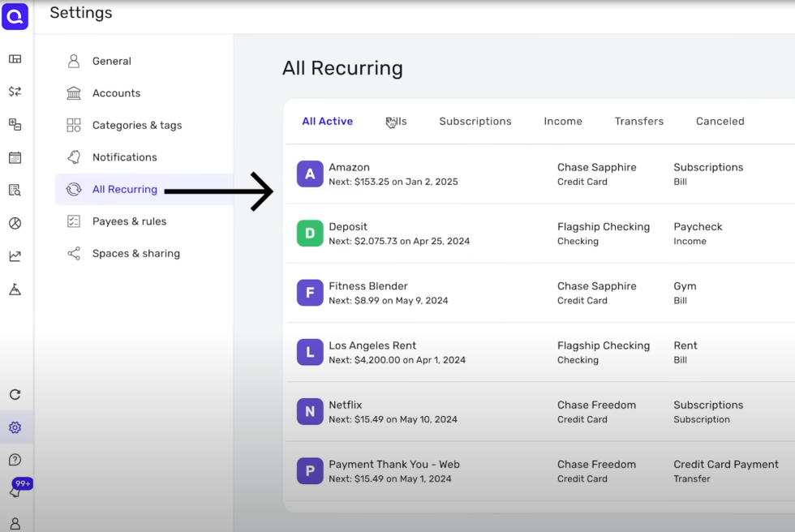Switch to the Income tab
Viewport: 795px width, 532px height.
[563, 121]
